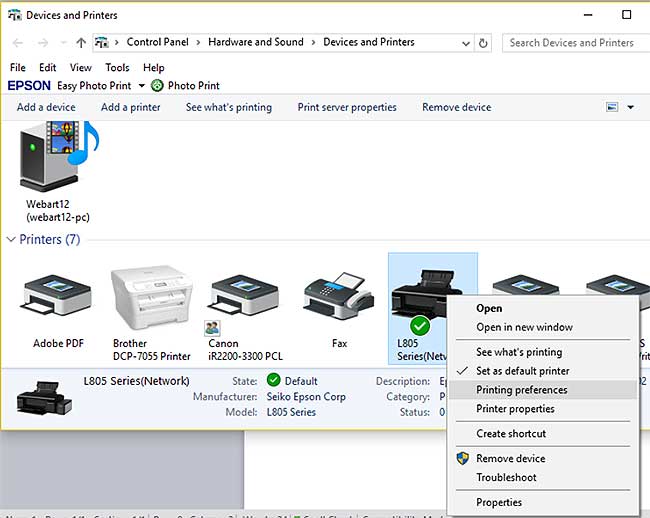The image size is (650, 518).
Task: Select the Fax device icon
Action: click(x=339, y=295)
